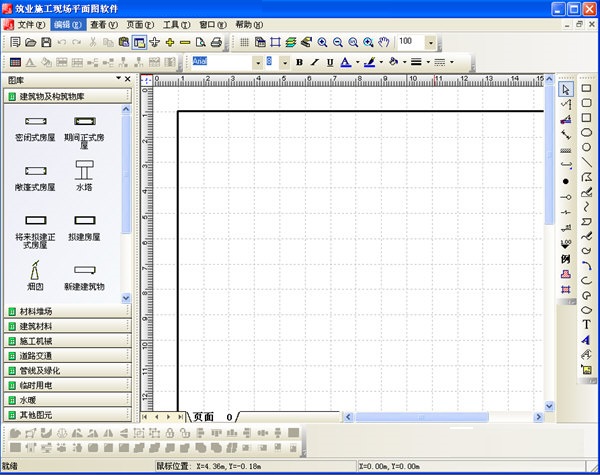This screenshot has width=600, height=475.
Task: Open the 页面 menu
Action: (x=140, y=25)
